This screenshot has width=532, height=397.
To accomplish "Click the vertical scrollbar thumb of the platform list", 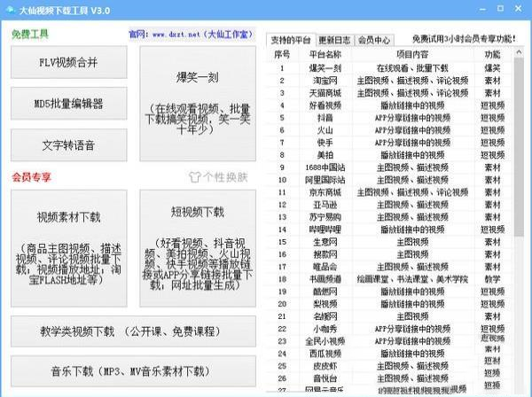I will [519, 147].
